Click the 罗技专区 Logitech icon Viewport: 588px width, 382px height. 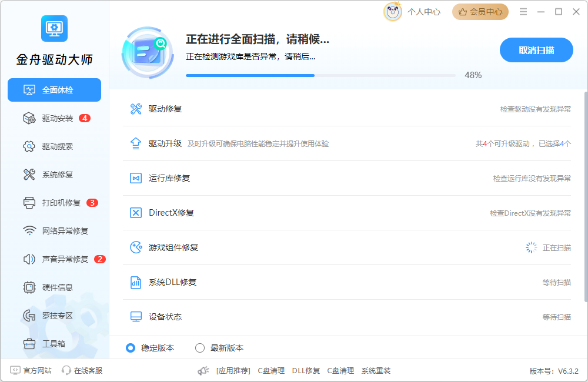29,316
